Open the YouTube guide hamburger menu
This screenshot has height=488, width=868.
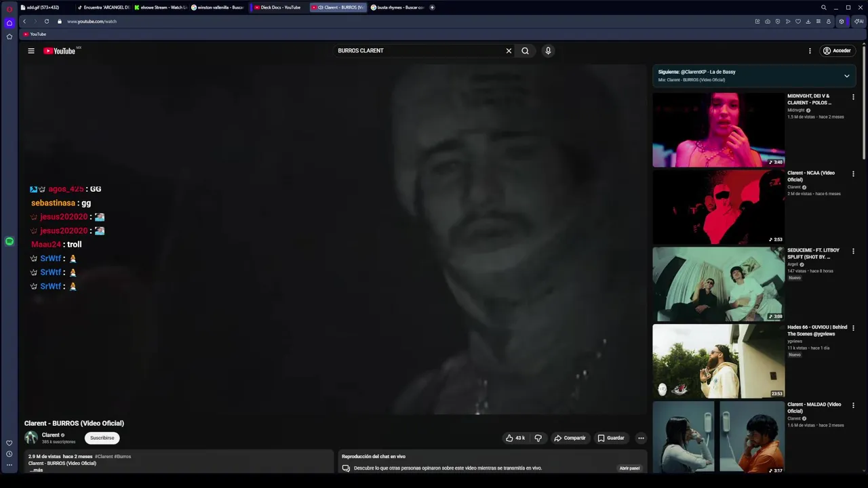click(x=31, y=51)
